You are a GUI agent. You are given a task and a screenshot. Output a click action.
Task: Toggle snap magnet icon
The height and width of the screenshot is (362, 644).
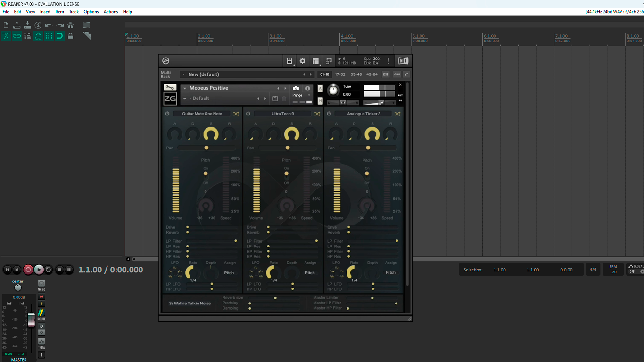(60, 36)
